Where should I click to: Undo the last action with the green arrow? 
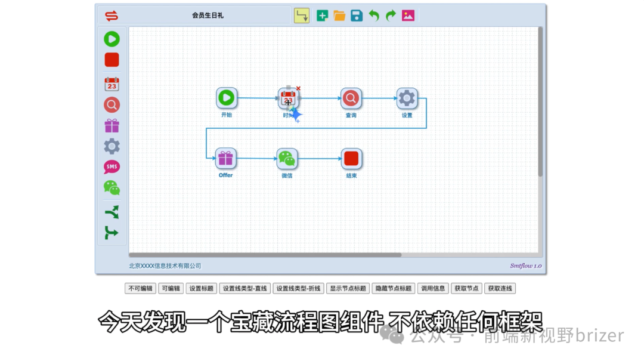[x=374, y=16]
